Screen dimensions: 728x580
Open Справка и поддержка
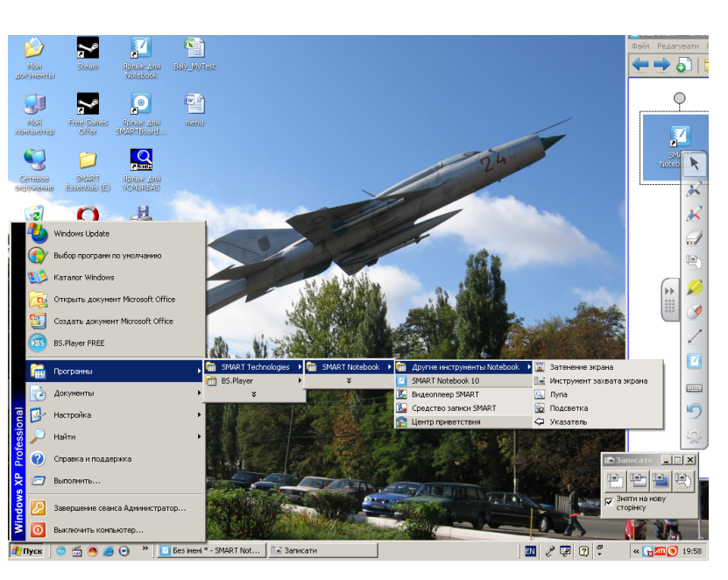pos(116,458)
